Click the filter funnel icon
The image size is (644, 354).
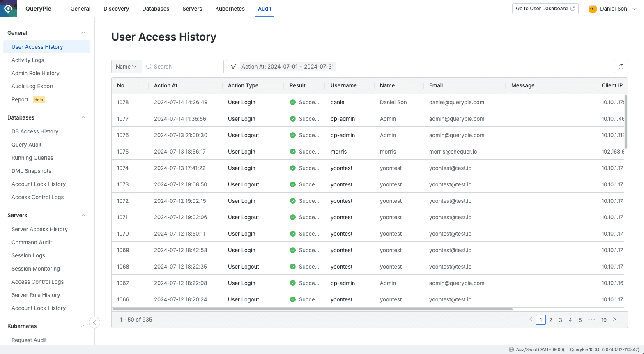(x=233, y=67)
